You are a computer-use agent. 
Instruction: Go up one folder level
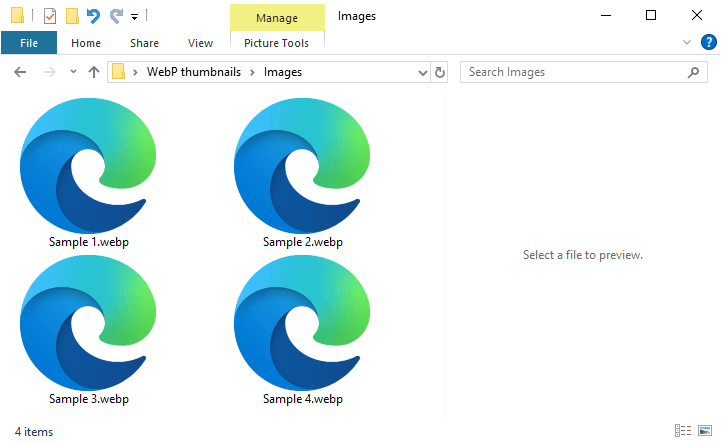(94, 72)
